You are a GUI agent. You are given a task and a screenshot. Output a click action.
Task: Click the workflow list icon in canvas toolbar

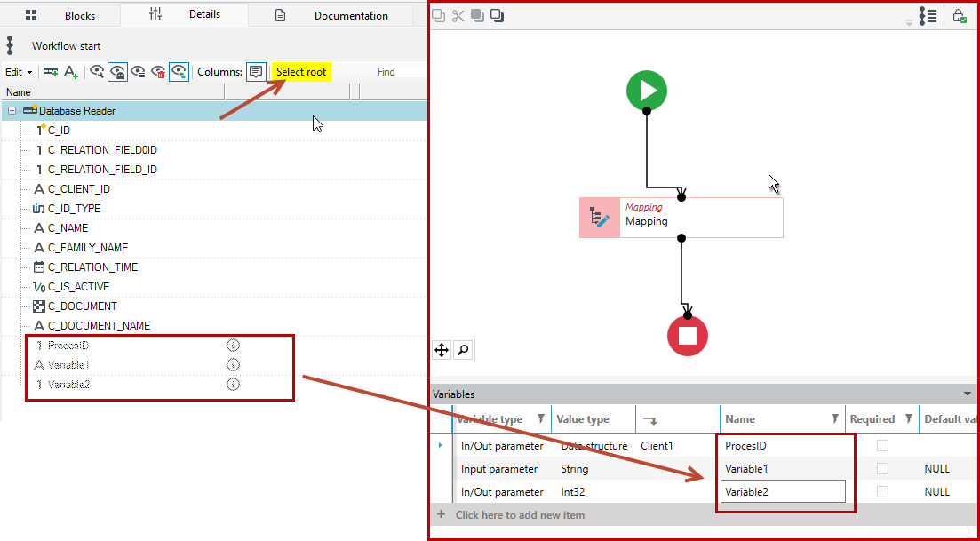(x=928, y=16)
